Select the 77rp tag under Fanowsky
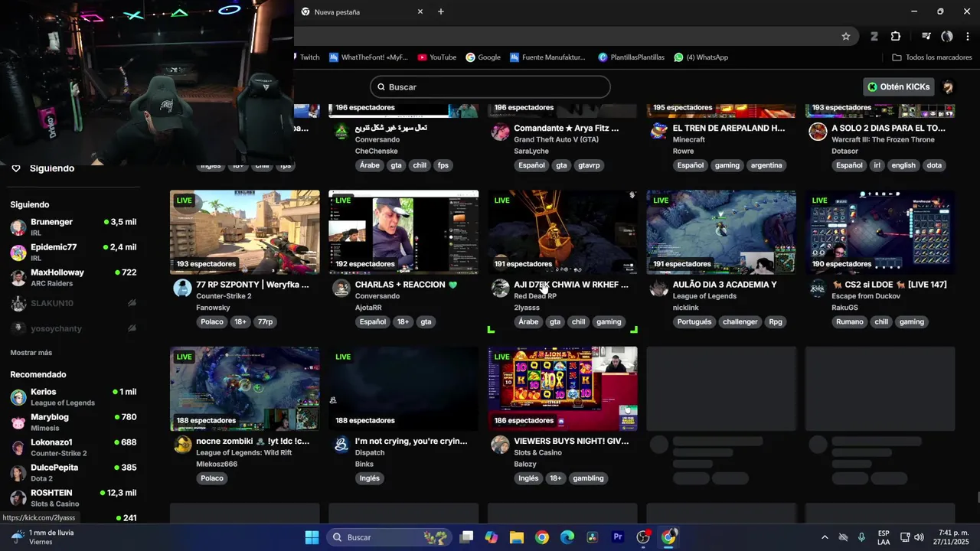Image resolution: width=980 pixels, height=551 pixels. 265,322
